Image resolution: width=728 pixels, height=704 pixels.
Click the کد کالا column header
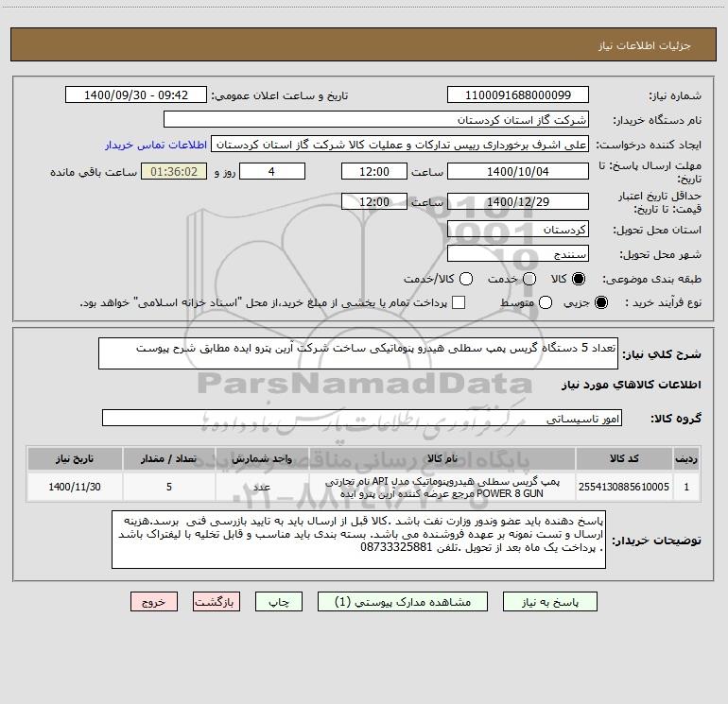click(x=624, y=459)
